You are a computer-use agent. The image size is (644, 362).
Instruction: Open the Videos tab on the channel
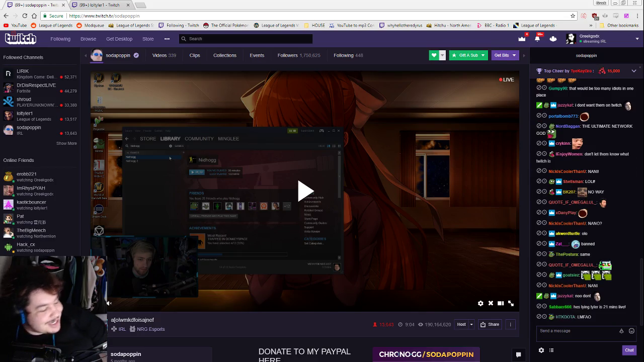coord(164,55)
